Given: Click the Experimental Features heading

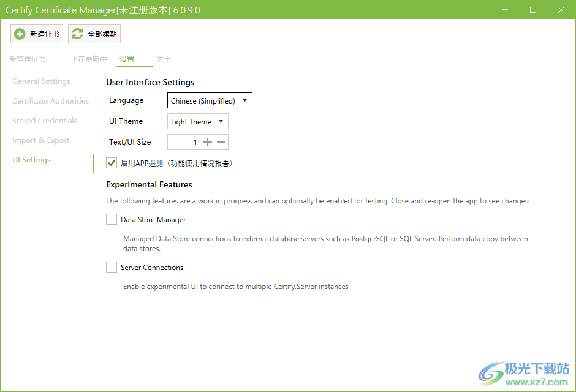Looking at the screenshot, I should [x=149, y=184].
